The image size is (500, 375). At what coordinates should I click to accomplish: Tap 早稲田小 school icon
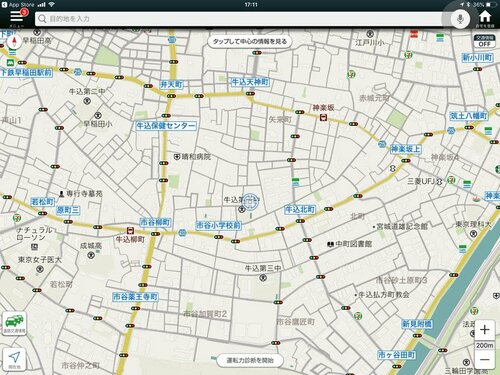(x=98, y=115)
